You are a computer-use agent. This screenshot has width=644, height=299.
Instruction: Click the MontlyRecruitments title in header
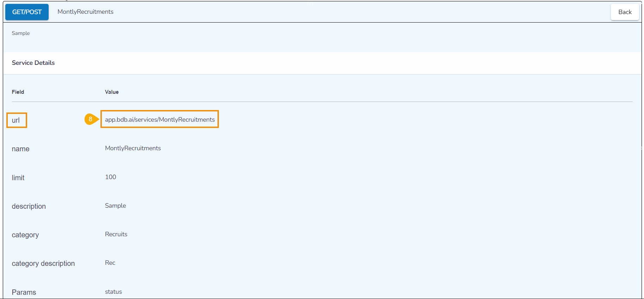(85, 12)
